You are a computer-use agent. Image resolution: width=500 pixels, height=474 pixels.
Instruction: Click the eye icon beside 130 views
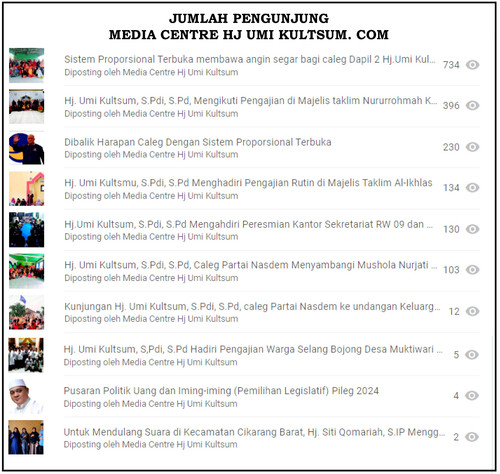click(x=472, y=229)
